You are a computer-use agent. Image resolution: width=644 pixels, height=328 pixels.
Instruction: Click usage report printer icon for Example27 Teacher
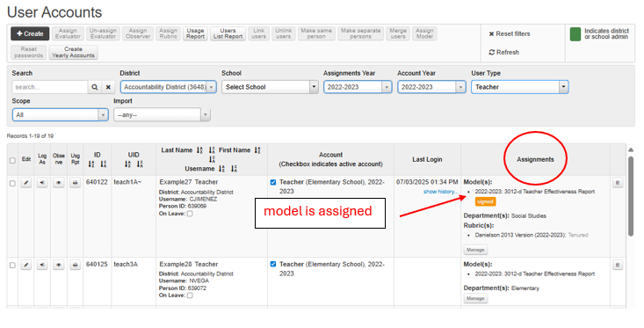[x=75, y=183]
